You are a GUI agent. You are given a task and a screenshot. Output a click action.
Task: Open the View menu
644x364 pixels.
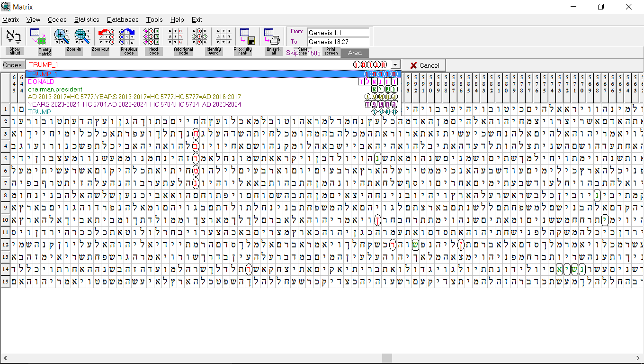pyautogui.click(x=33, y=19)
